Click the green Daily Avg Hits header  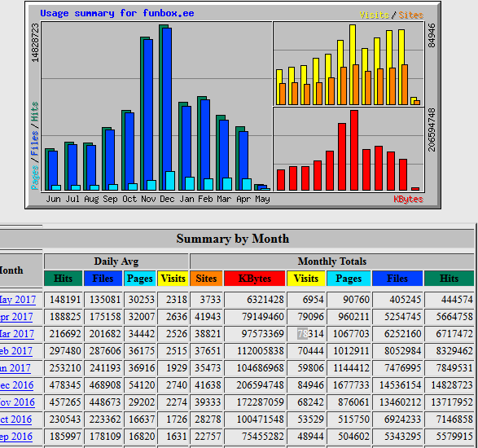coord(63,279)
